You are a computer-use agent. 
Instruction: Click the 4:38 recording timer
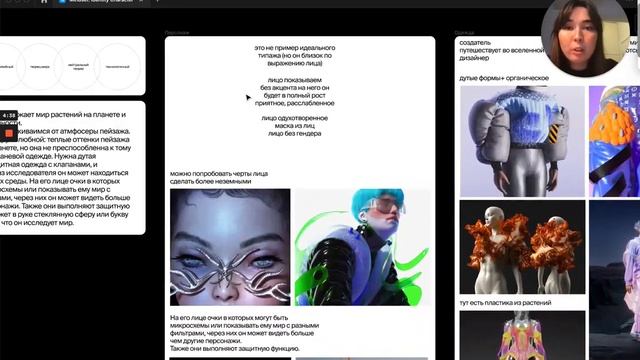[9, 116]
